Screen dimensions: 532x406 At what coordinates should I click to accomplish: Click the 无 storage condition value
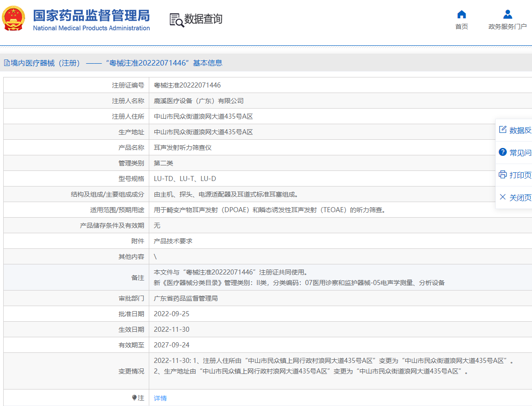click(157, 225)
